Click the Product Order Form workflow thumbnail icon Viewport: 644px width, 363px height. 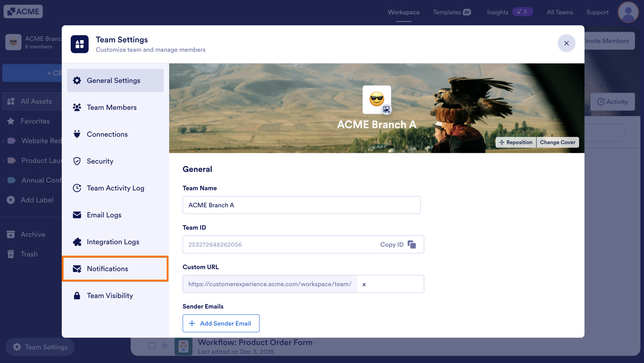pos(183,346)
